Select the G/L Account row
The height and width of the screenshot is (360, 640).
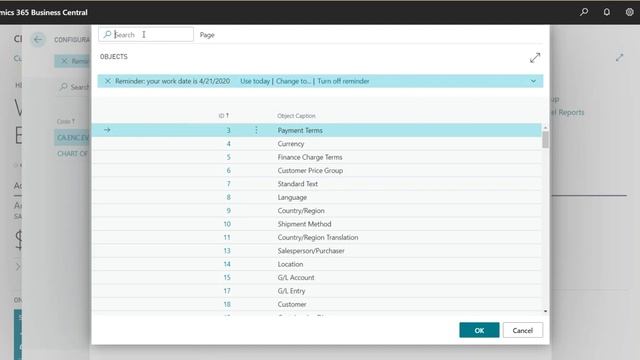point(317,278)
